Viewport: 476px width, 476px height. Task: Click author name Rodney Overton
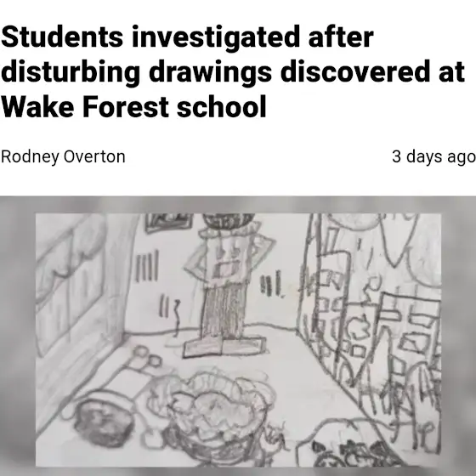[x=63, y=156]
